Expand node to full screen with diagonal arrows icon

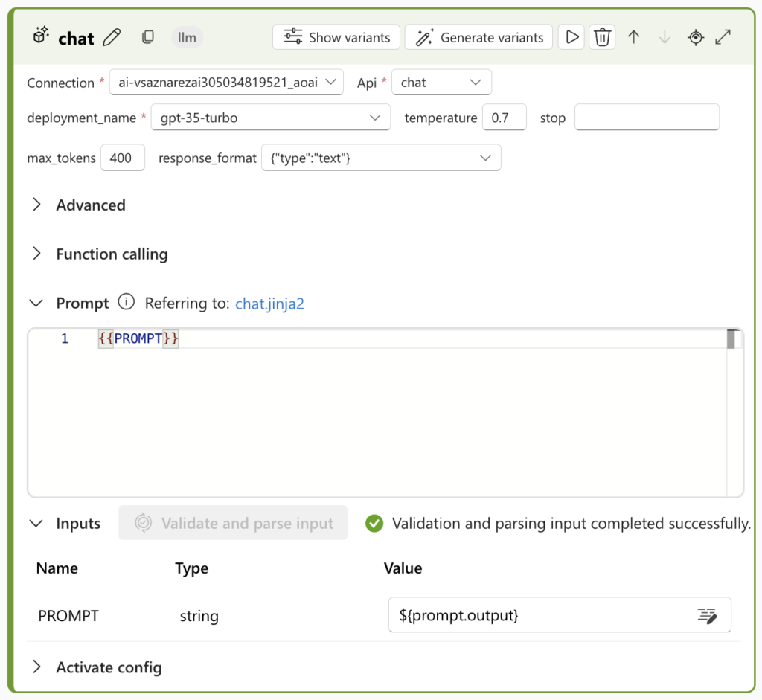pyautogui.click(x=723, y=37)
